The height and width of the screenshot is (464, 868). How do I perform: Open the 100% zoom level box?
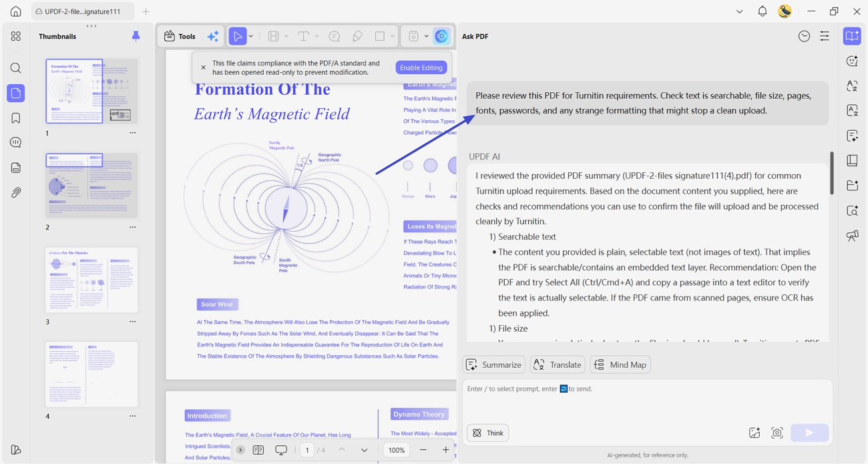pos(397,450)
